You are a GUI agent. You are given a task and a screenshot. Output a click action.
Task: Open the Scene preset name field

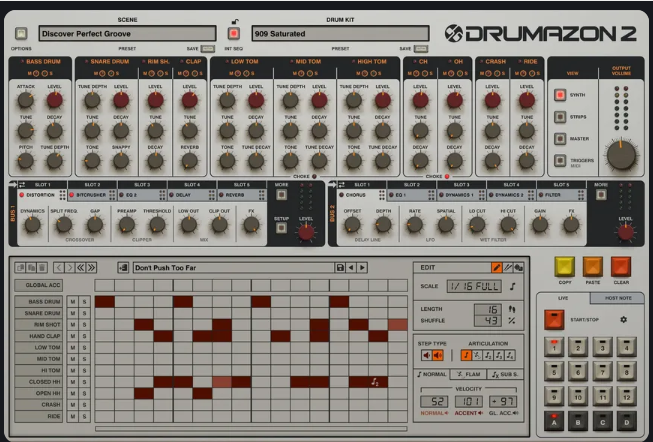(127, 33)
